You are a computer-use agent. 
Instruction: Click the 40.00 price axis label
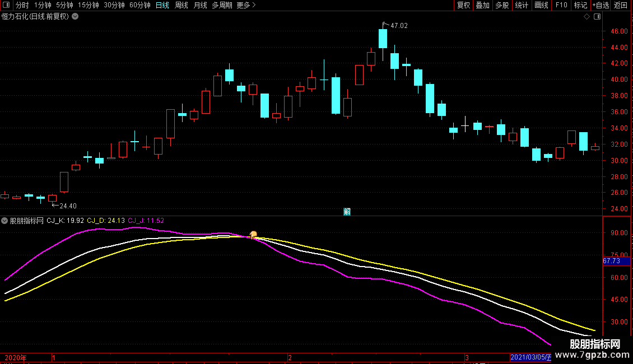(x=619, y=80)
